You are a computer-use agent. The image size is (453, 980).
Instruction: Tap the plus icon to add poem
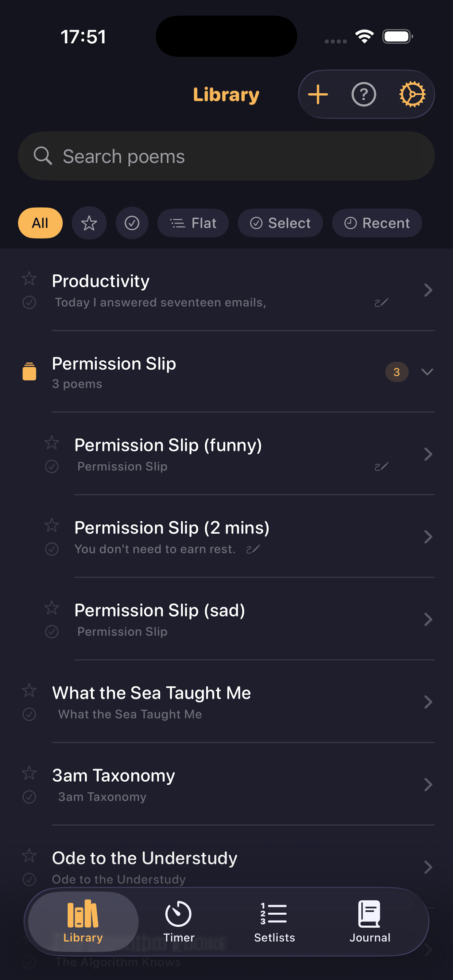point(318,94)
